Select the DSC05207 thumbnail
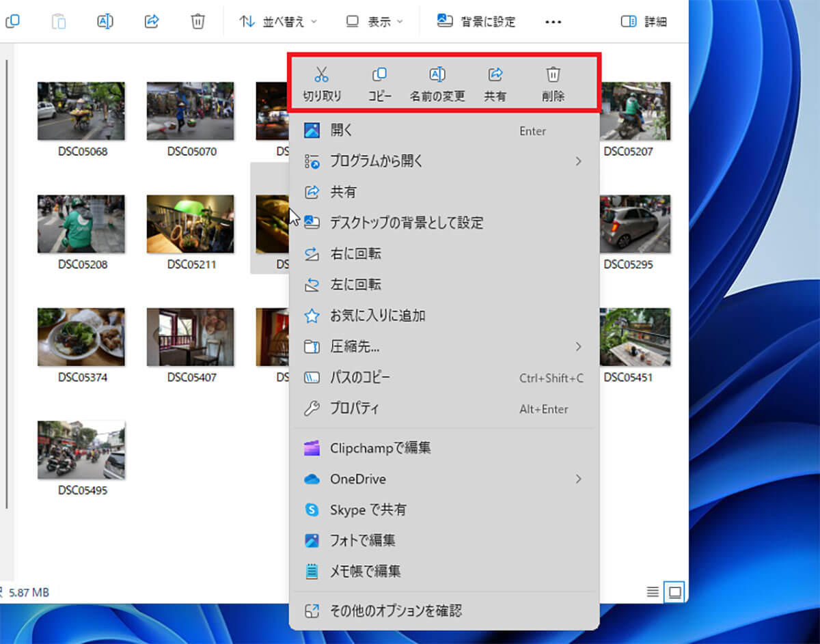The image size is (820, 644). [635, 111]
